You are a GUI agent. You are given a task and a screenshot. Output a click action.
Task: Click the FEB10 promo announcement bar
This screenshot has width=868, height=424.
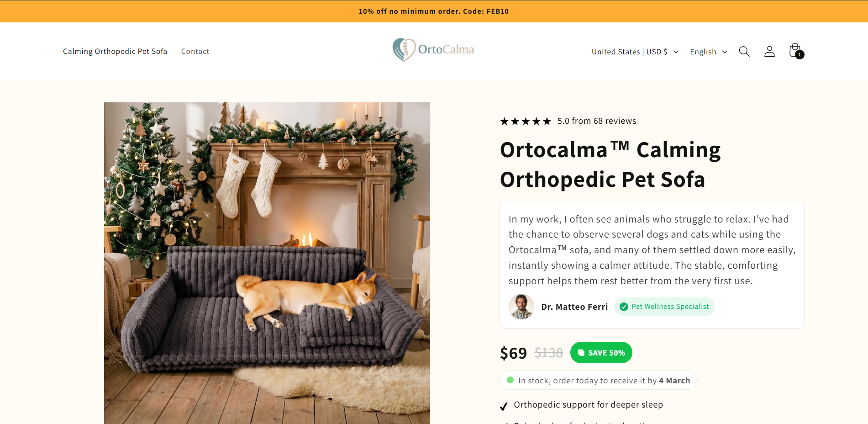[434, 11]
